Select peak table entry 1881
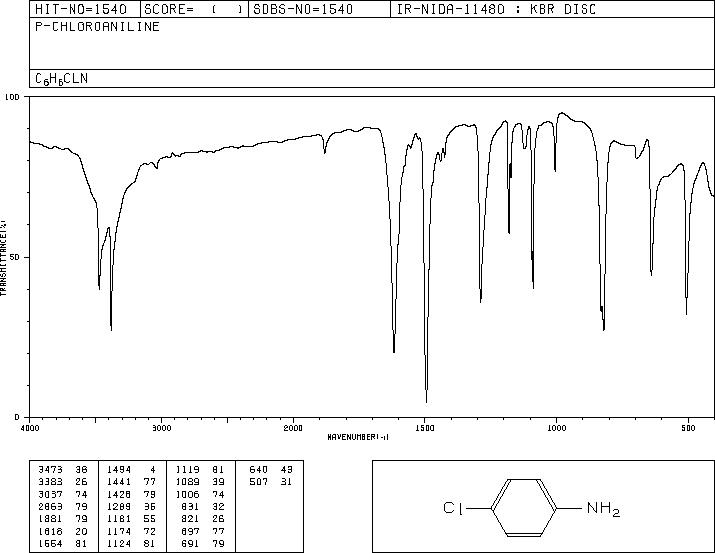 click(51, 519)
